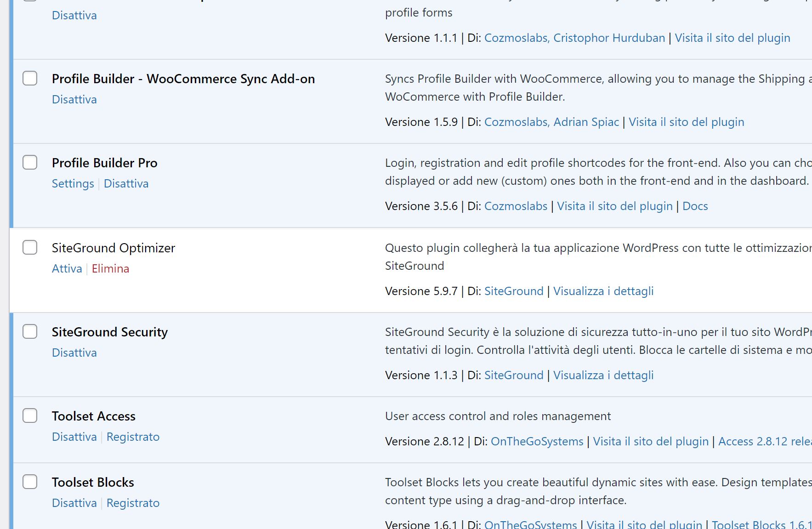Click the Versione 5.9.7 text
The width and height of the screenshot is (812, 529).
421,291
